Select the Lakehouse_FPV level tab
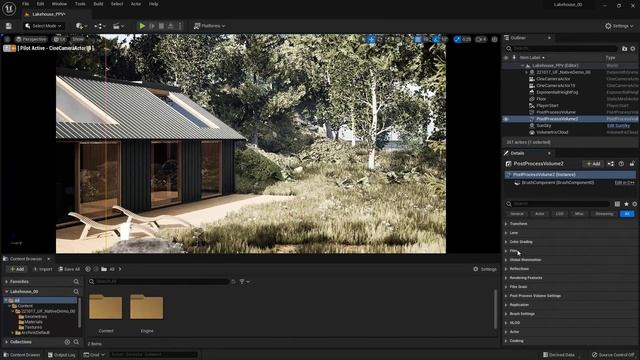 click(49, 14)
